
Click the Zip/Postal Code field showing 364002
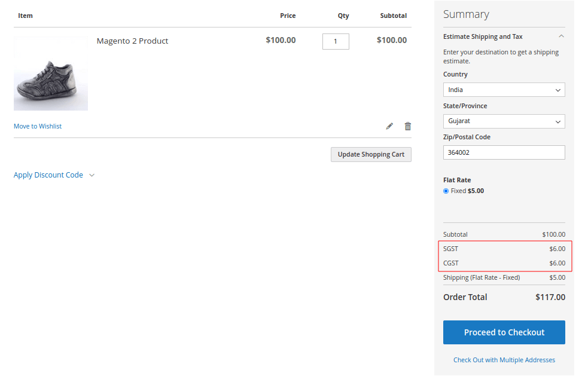504,152
